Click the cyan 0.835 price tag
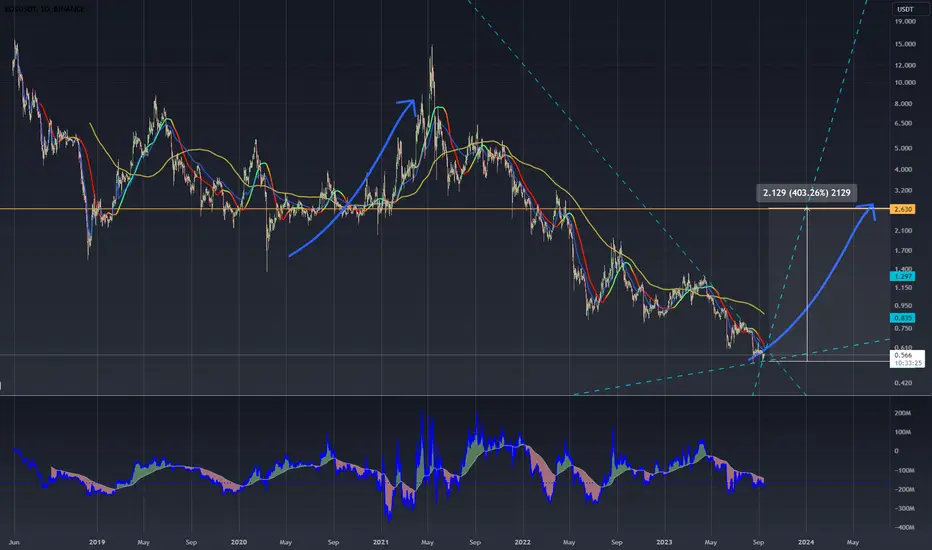 click(x=903, y=318)
